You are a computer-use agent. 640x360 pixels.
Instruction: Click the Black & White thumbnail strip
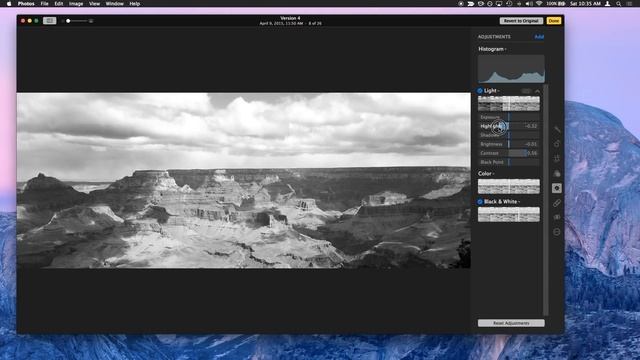pos(509,215)
